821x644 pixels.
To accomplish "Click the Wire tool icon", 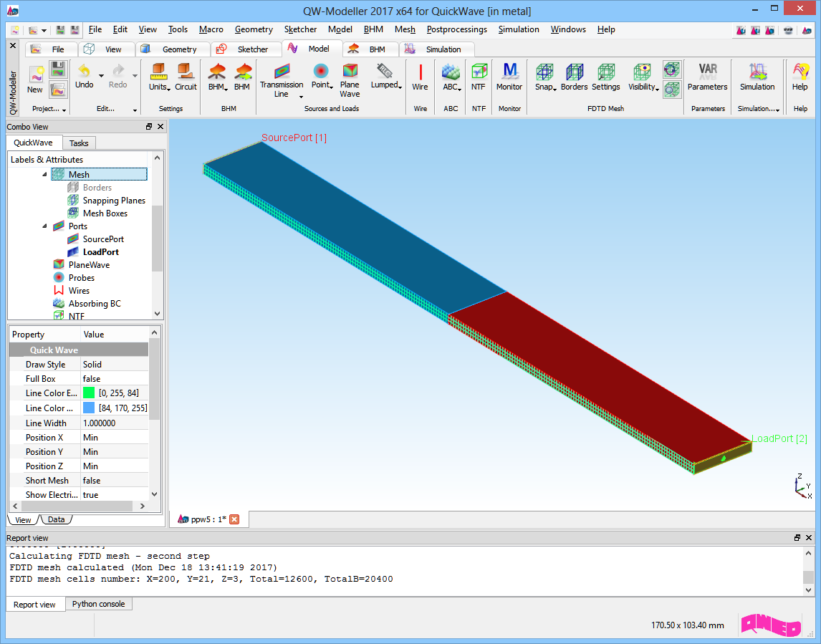I will tap(421, 72).
